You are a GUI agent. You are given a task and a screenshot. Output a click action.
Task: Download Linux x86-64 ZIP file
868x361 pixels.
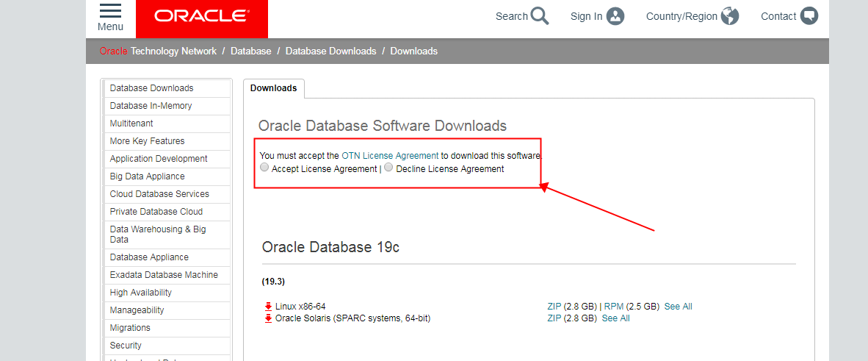(554, 306)
